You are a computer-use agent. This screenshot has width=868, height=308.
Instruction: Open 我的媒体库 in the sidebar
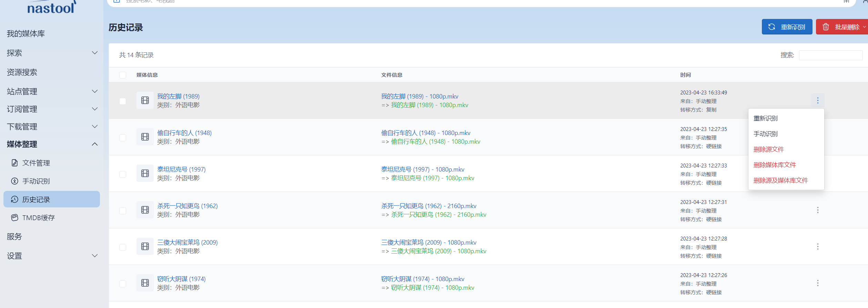tap(26, 33)
